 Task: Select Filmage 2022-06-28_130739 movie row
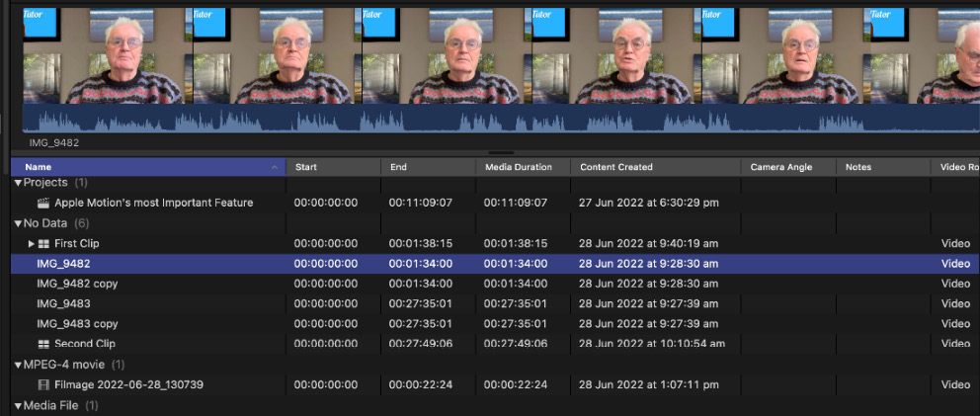point(495,384)
